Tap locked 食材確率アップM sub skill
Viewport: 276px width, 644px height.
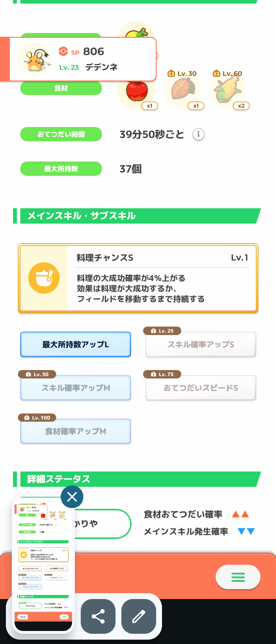point(76,431)
